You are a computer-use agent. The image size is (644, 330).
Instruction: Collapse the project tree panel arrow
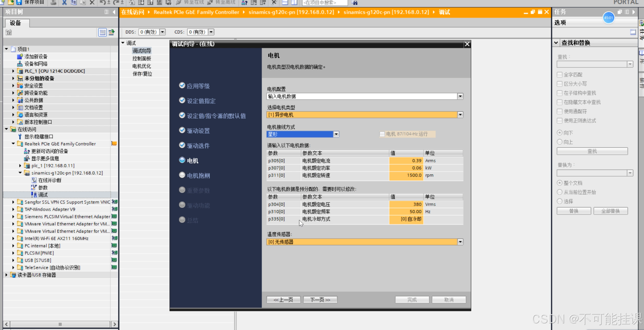[x=114, y=12]
